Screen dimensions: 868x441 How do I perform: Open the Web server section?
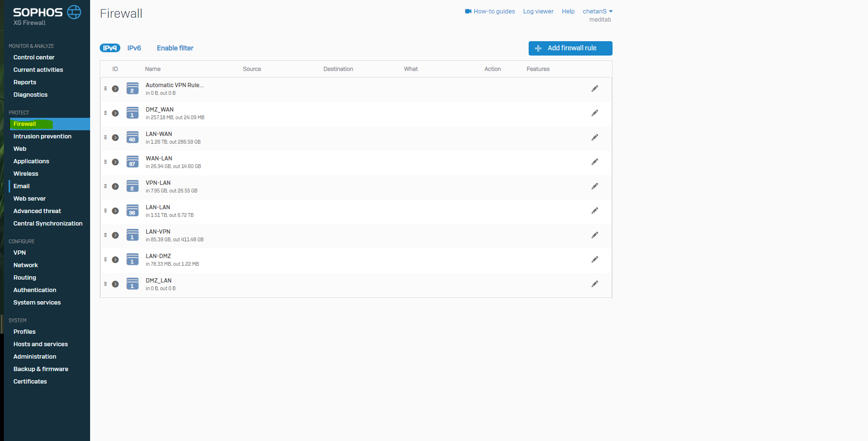(30, 199)
